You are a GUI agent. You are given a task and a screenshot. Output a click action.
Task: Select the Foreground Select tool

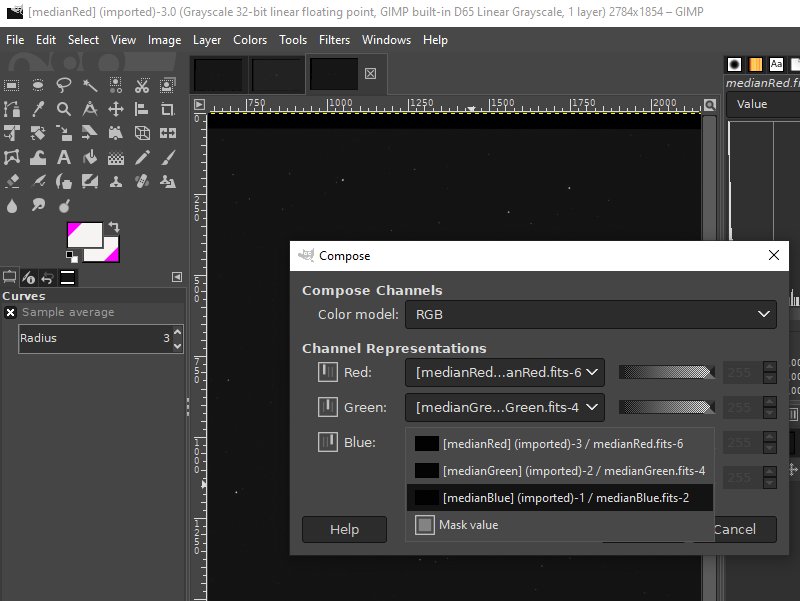tap(167, 85)
